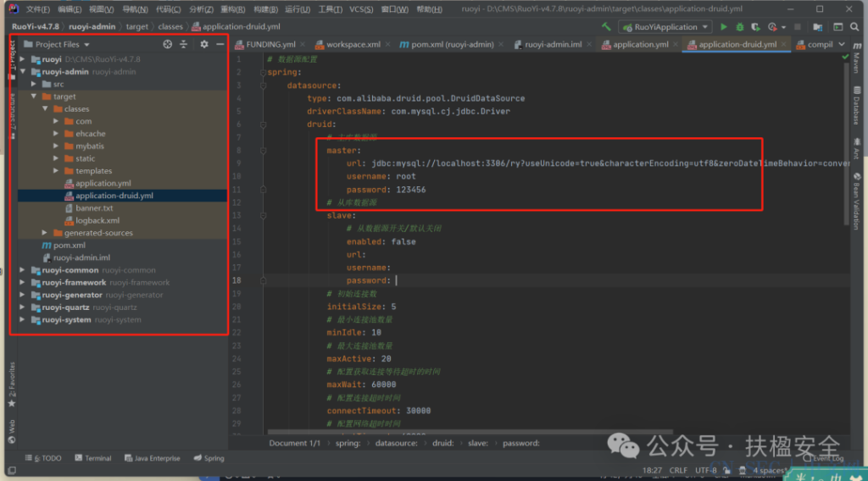Open Project panel settings gear
The width and height of the screenshot is (868, 481).
coord(204,44)
